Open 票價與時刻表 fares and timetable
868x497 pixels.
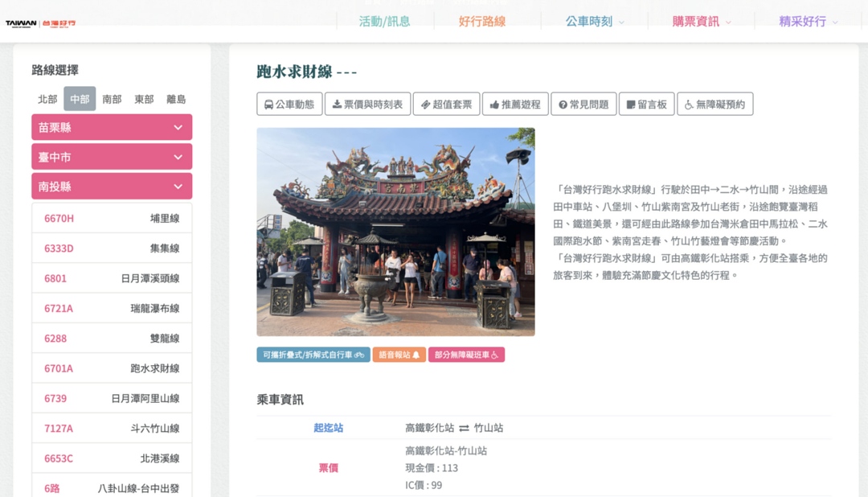pos(367,105)
